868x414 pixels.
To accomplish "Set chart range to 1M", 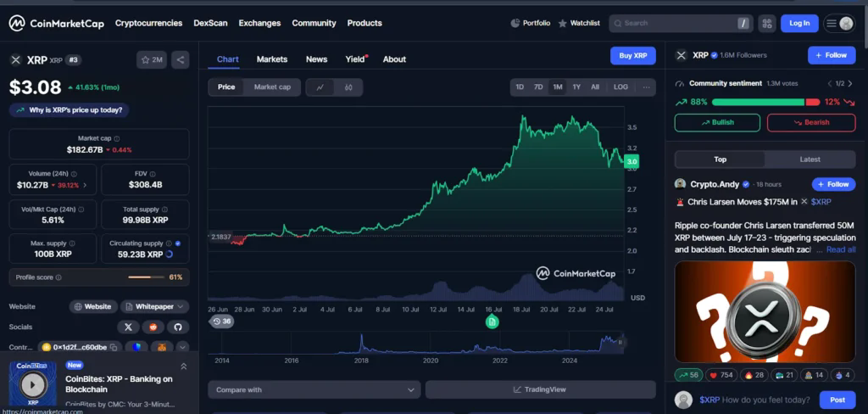I will click(557, 87).
